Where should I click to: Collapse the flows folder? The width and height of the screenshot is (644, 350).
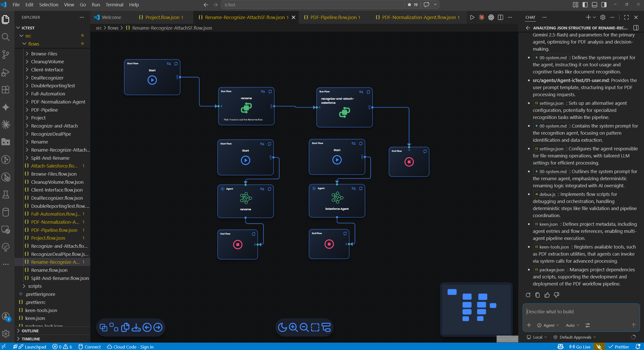25,44
